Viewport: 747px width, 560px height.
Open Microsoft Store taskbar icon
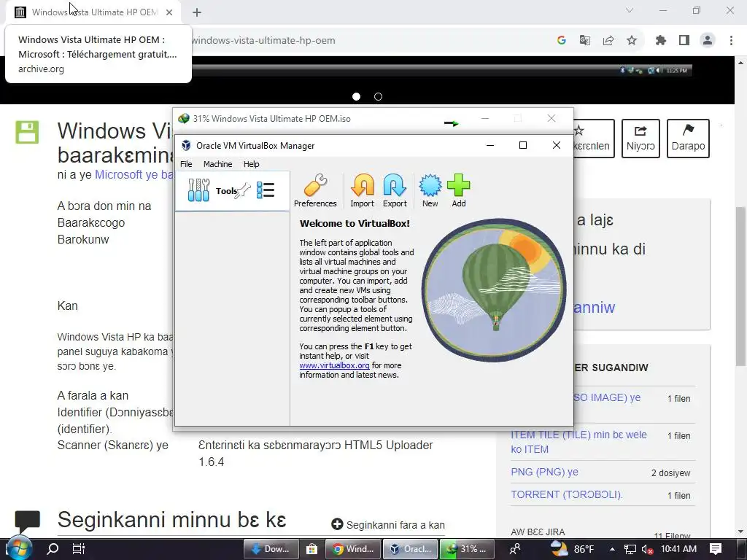point(311,549)
